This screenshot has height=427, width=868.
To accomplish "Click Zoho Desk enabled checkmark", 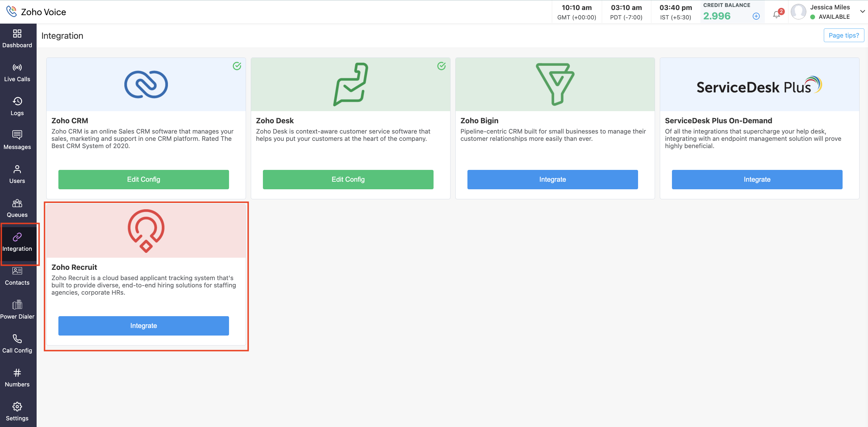I will (x=441, y=66).
